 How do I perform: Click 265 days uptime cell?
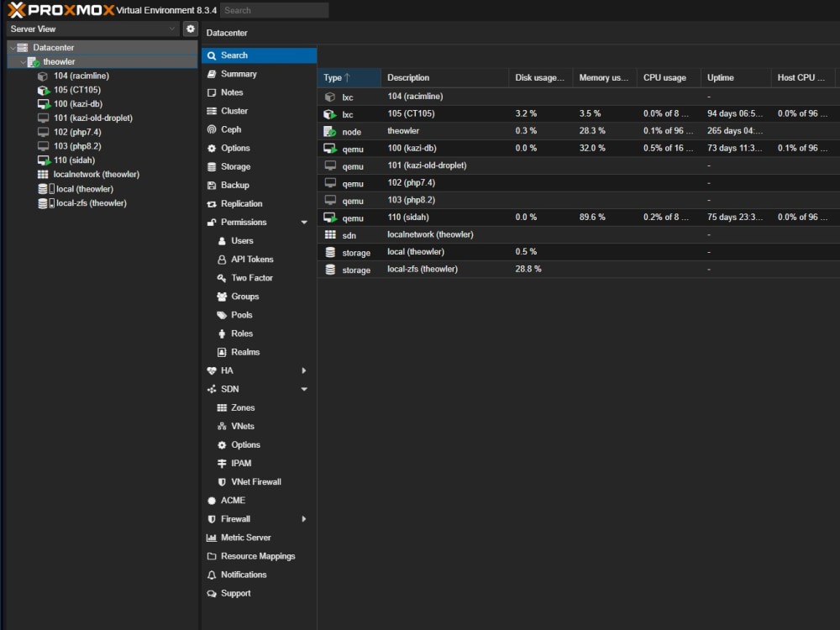pyautogui.click(x=734, y=131)
